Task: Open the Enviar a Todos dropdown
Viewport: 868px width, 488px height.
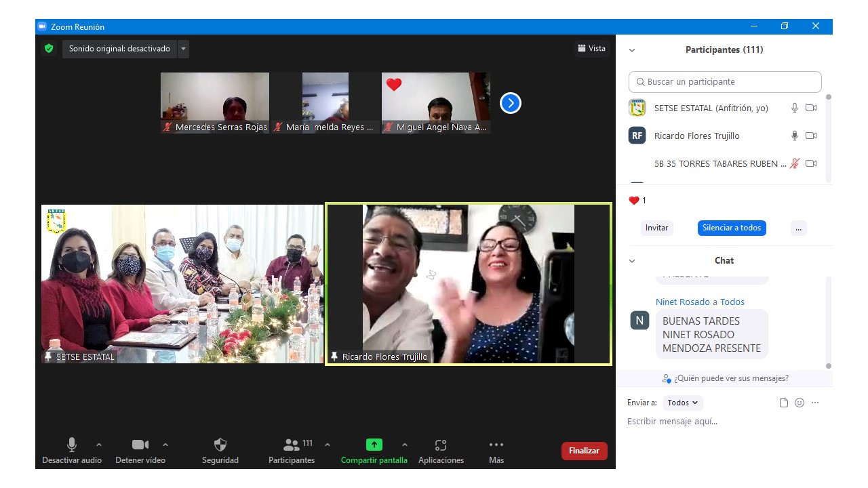Action: click(682, 403)
